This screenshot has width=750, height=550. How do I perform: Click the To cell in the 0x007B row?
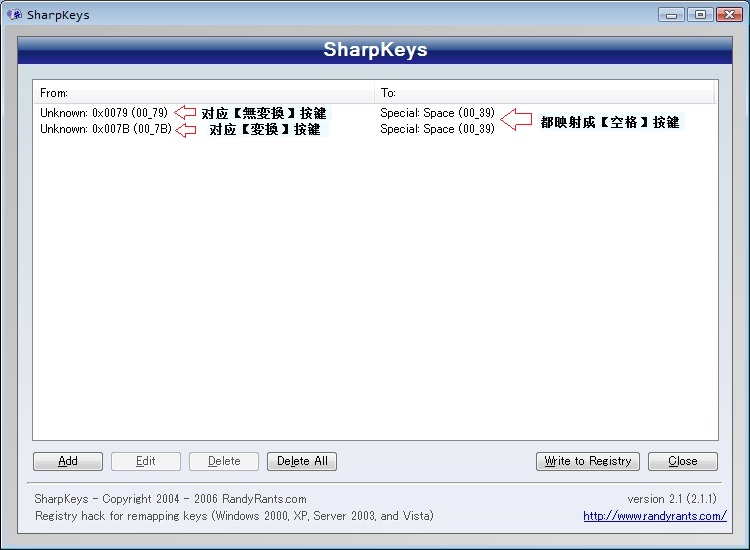click(x=437, y=129)
